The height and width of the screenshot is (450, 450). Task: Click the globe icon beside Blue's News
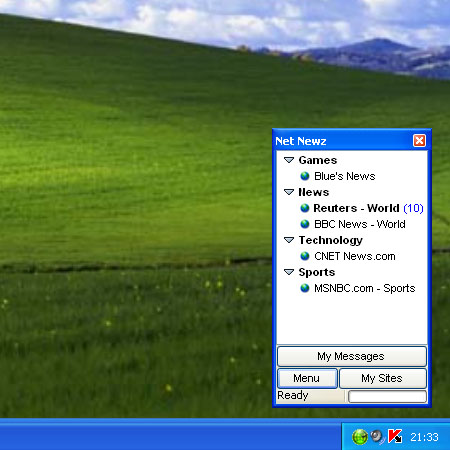click(305, 176)
